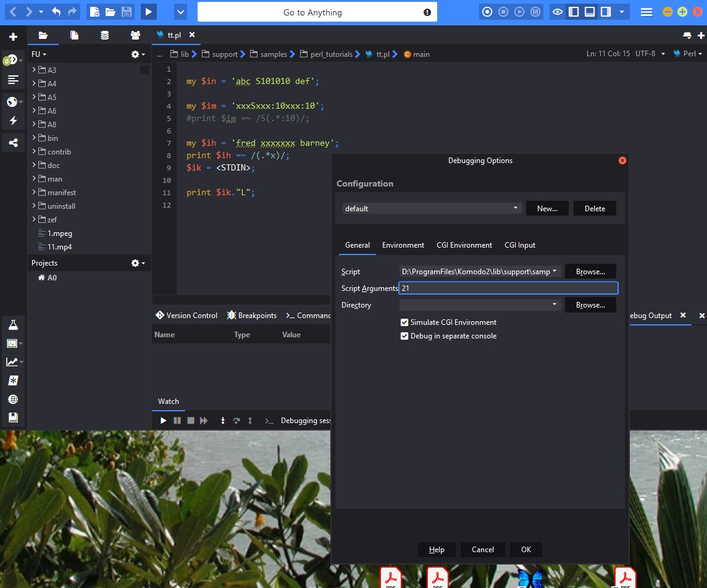The height and width of the screenshot is (588, 707).
Task: Expand the A3 folder in file tree
Action: point(33,70)
